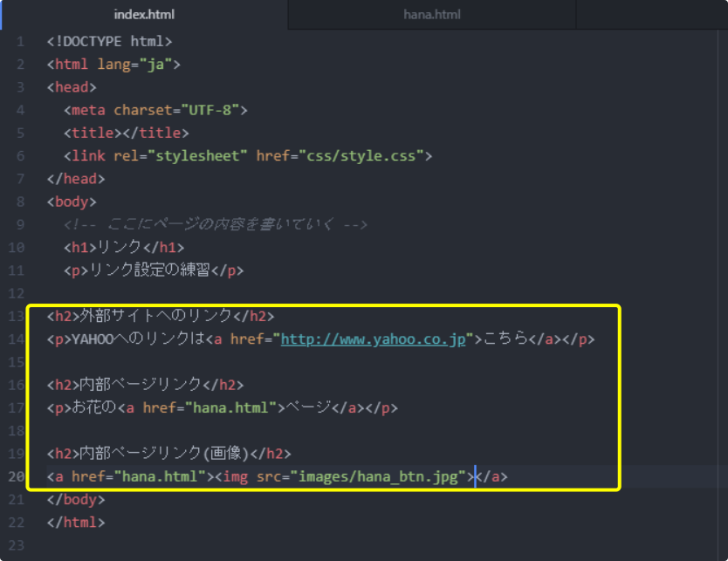Place cursor on "images/hana_btn.jpg" src value
Viewport: 728px width, 561px height.
tap(377, 476)
